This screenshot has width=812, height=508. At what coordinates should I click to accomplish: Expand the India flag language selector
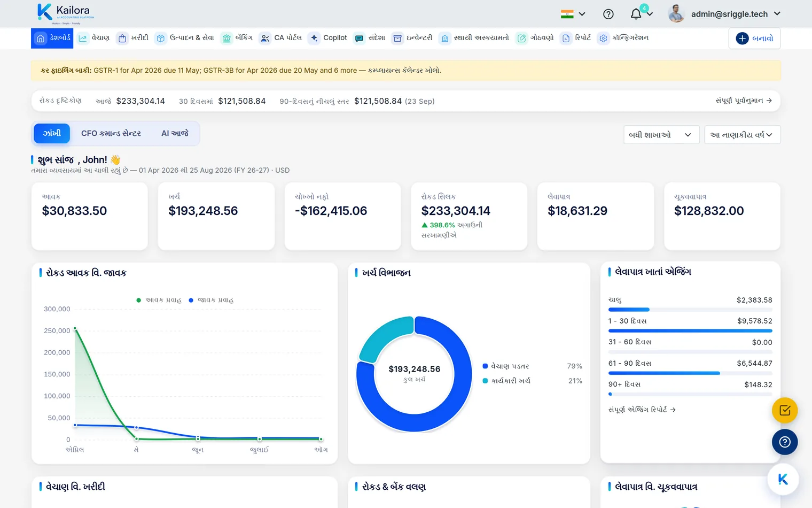pos(573,14)
